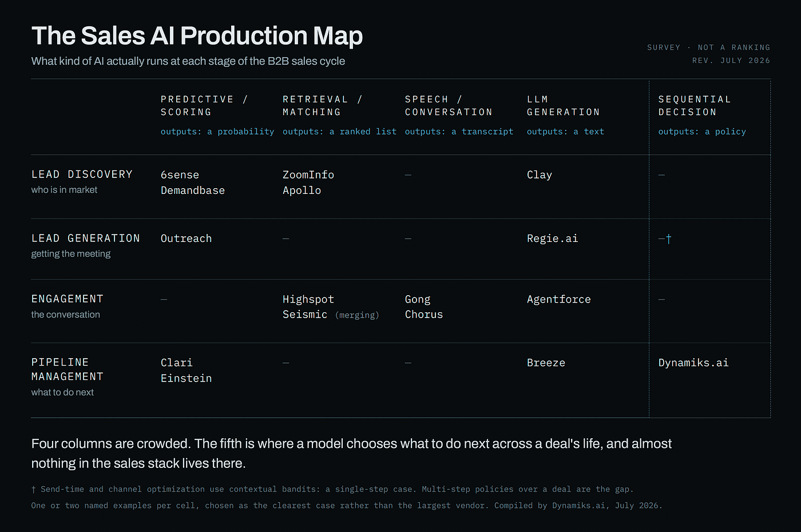Click the Chorus vendor name
Image resolution: width=801 pixels, height=532 pixels.
pos(424,315)
